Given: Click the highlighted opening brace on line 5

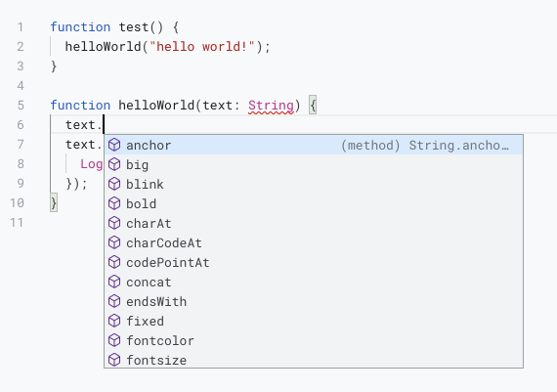Looking at the screenshot, I should (313, 106).
